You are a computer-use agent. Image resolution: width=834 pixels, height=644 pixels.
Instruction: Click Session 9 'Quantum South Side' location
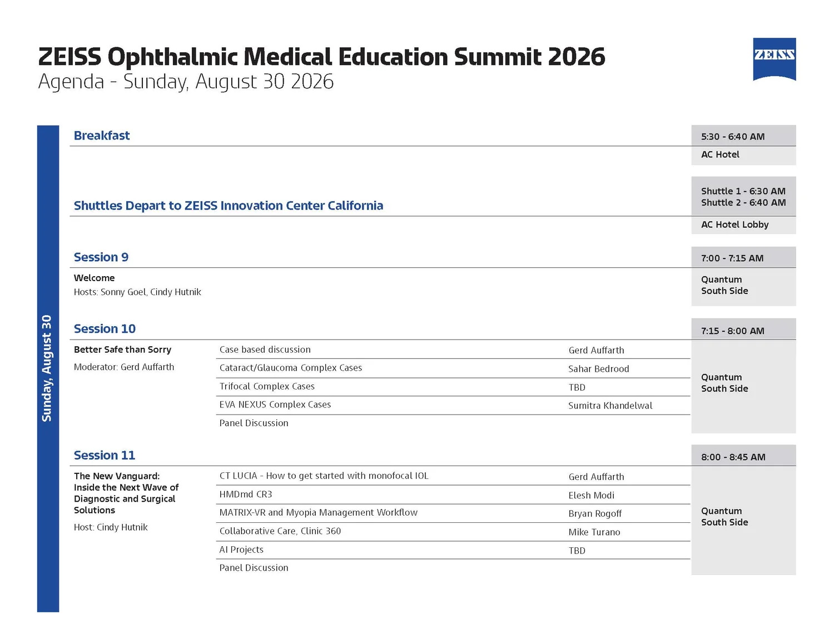pos(724,285)
